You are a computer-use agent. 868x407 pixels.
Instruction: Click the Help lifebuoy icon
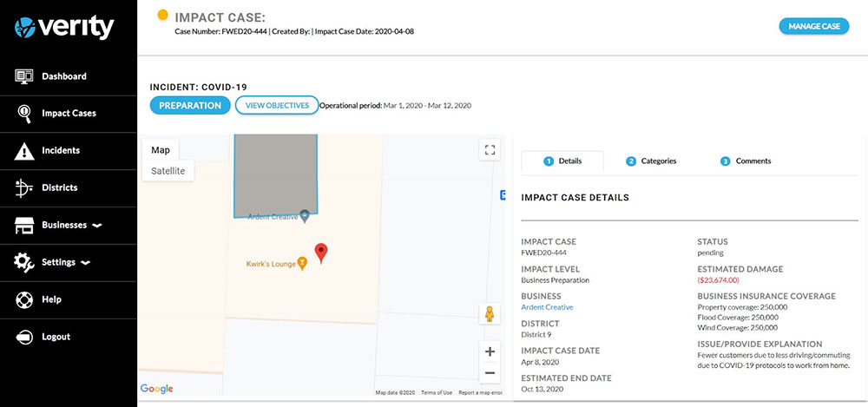tap(24, 299)
